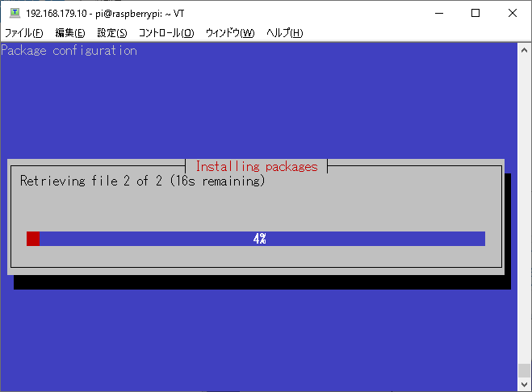The image size is (532, 392).
Task: Click the scrollbar down arrow
Action: point(524,384)
